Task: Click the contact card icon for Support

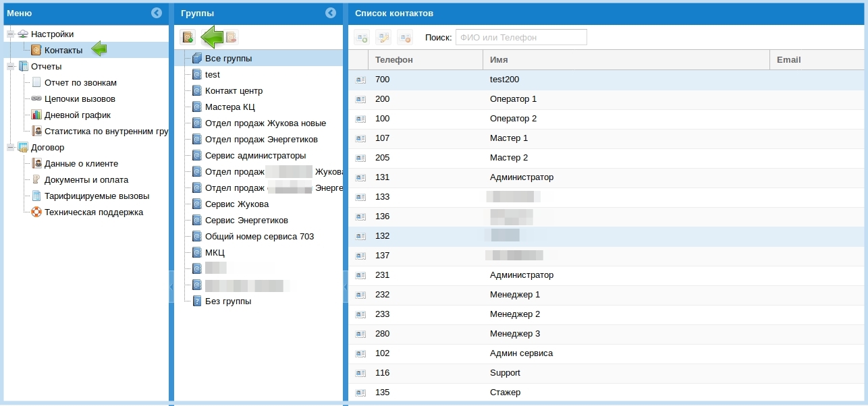Action: pos(360,373)
